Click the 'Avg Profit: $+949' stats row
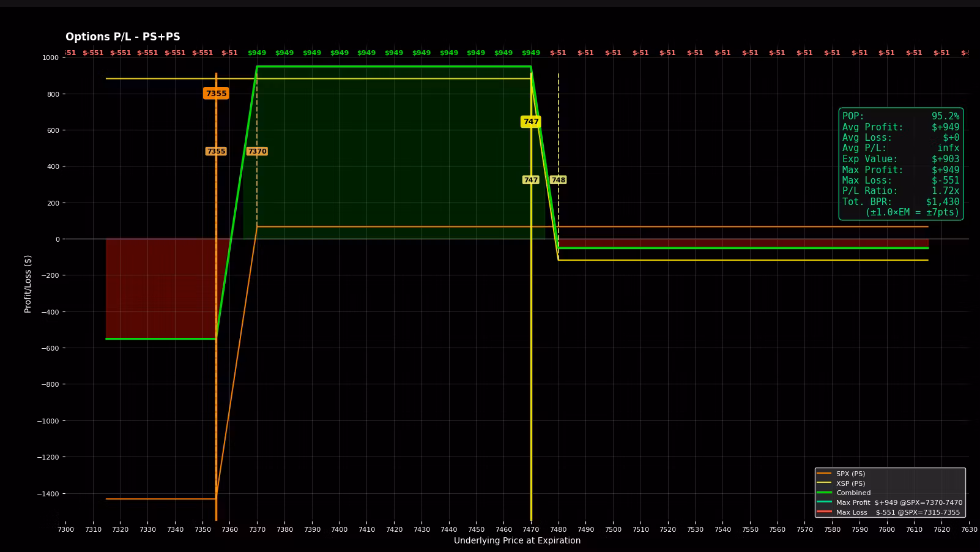The width and height of the screenshot is (980, 552). 900,127
